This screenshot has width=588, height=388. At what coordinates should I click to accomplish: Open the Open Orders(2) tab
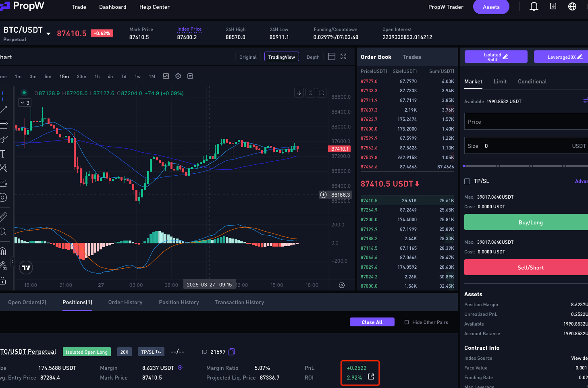27,302
